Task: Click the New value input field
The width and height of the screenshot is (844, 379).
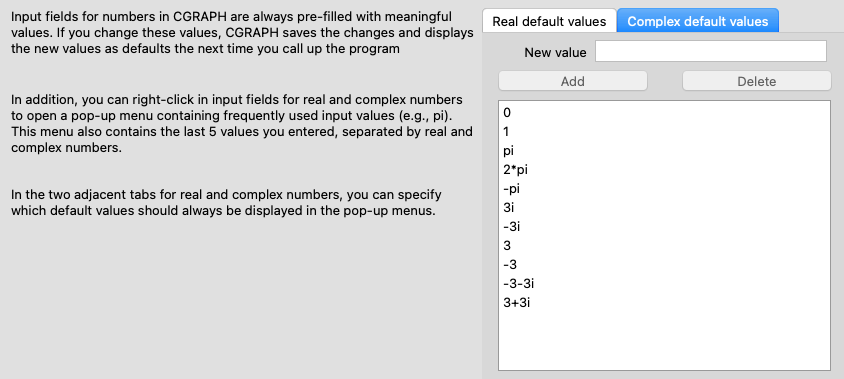Action: coord(711,52)
